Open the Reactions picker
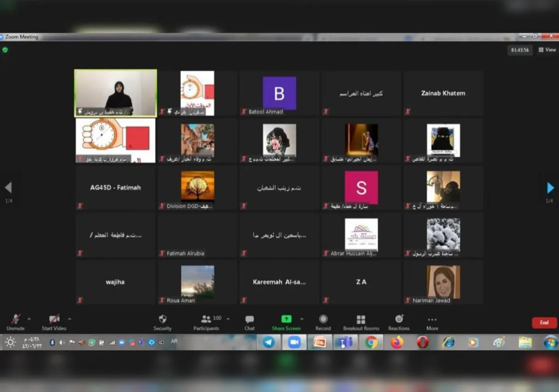The image size is (559, 392). tap(399, 323)
